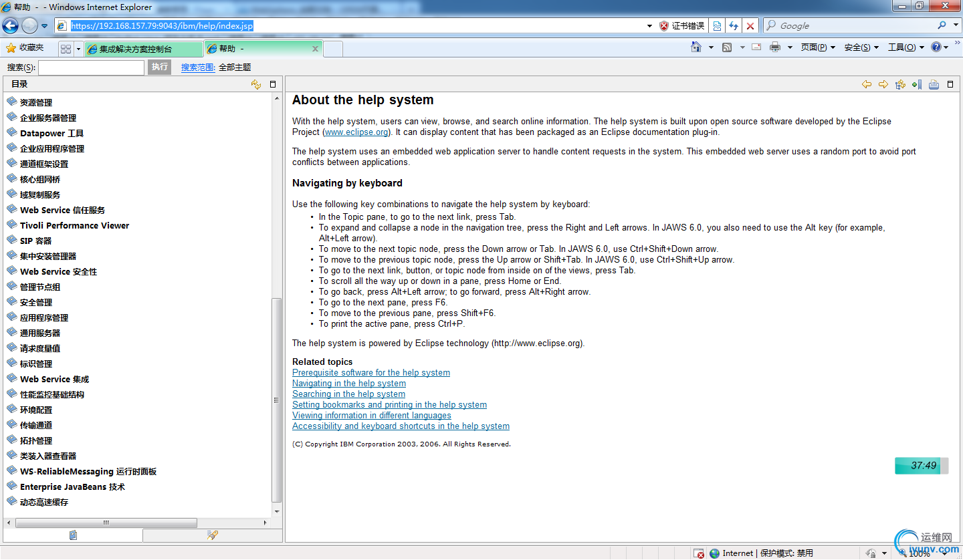The height and width of the screenshot is (560, 963).
Task: Click the contents tree horizontal scrollbar thumb
Action: click(106, 523)
